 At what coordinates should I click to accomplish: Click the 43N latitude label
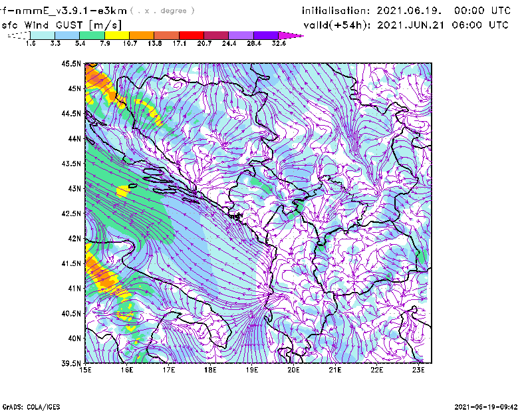click(74, 188)
